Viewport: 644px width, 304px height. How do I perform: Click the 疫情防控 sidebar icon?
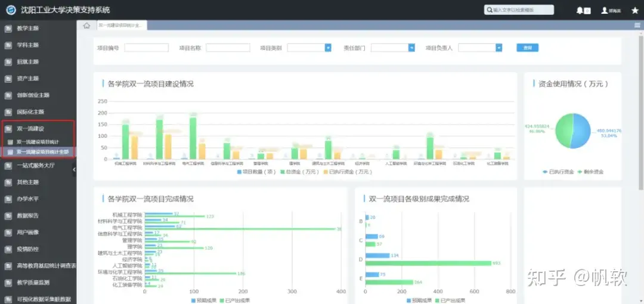(7, 249)
